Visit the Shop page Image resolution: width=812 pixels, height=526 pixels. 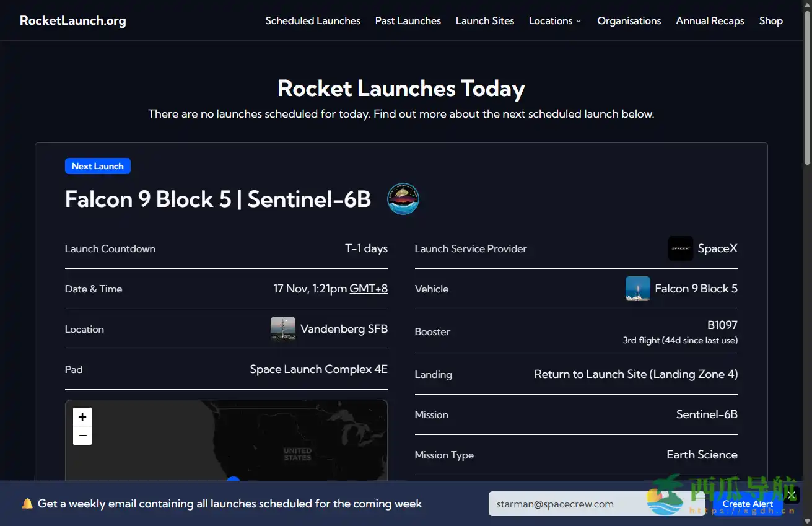tap(771, 20)
